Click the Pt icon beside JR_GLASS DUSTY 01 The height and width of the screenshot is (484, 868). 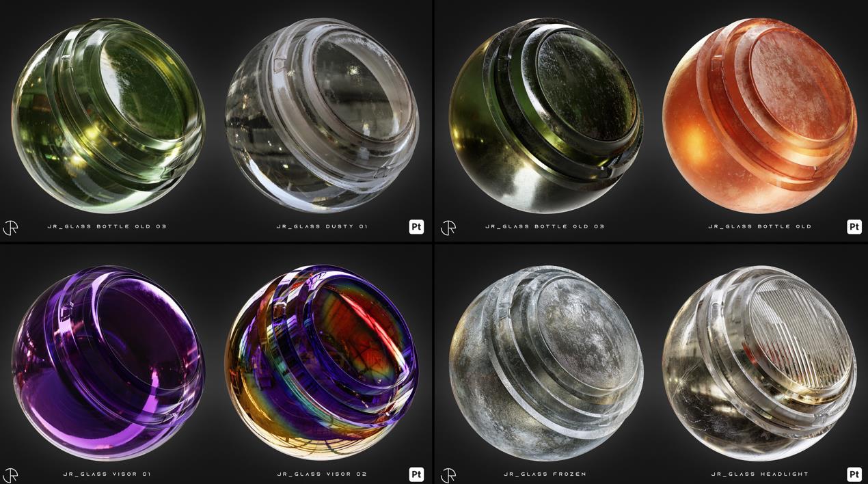pos(416,227)
